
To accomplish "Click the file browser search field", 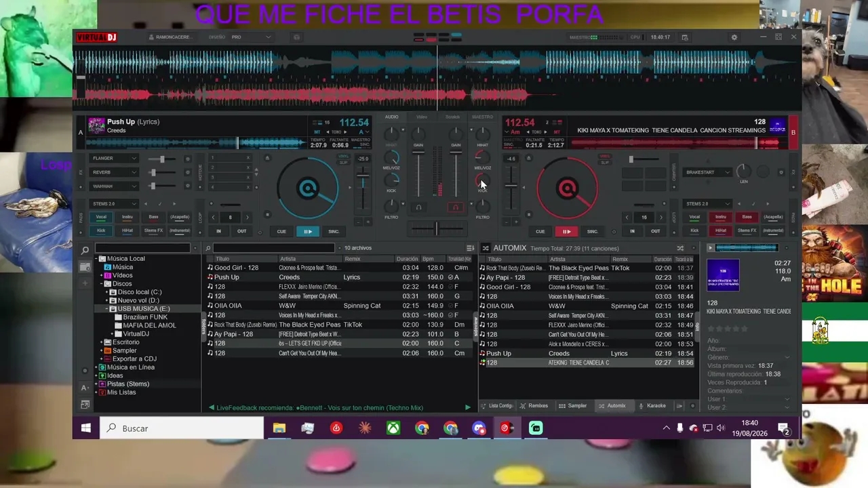I will (x=274, y=248).
